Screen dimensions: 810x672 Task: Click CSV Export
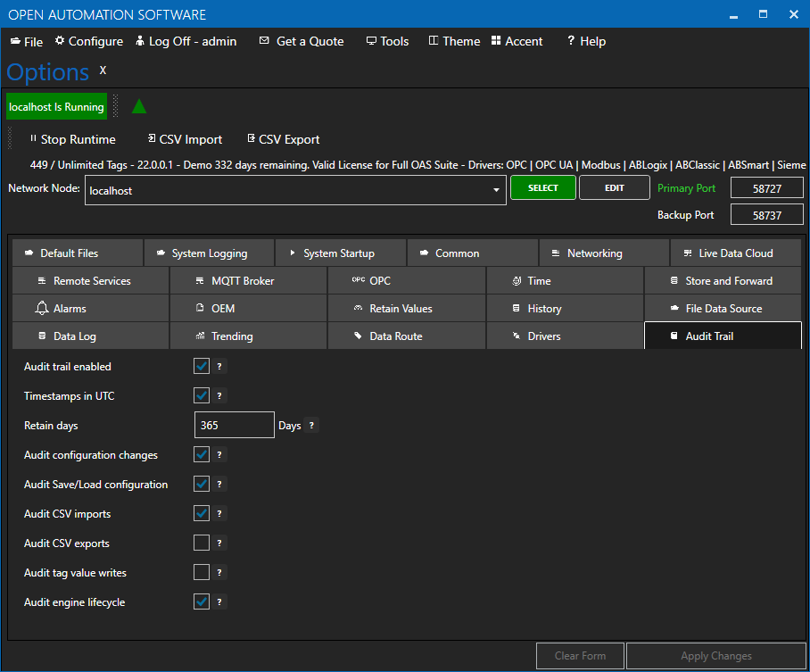[x=284, y=139]
